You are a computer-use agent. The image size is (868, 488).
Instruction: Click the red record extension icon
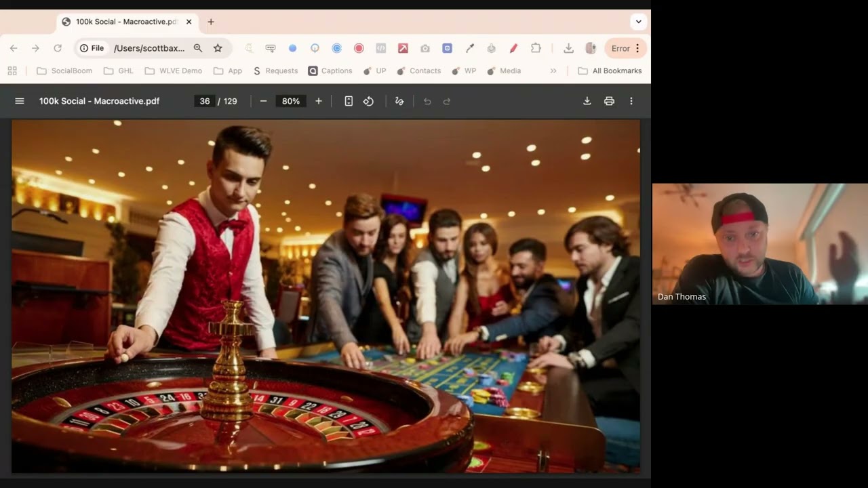point(359,48)
